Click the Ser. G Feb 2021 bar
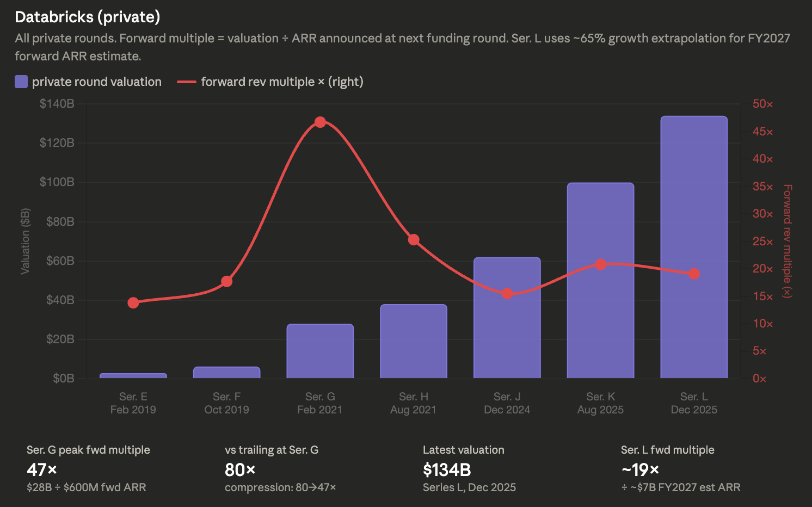 pos(320,351)
